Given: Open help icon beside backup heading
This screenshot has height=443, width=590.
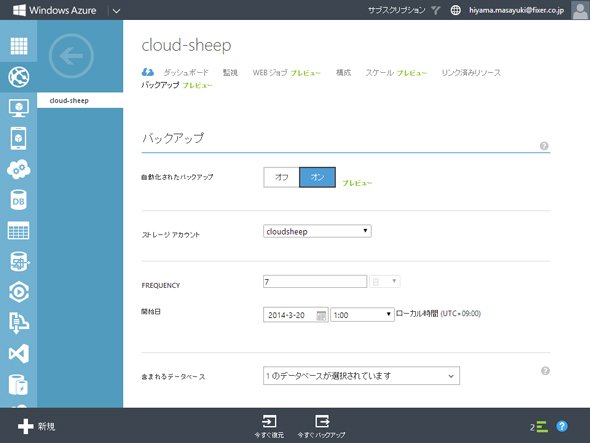Looking at the screenshot, I should point(544,146).
